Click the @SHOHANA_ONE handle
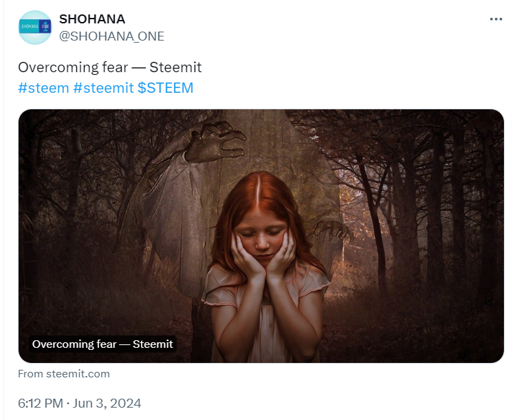The image size is (517, 420). pos(111,36)
